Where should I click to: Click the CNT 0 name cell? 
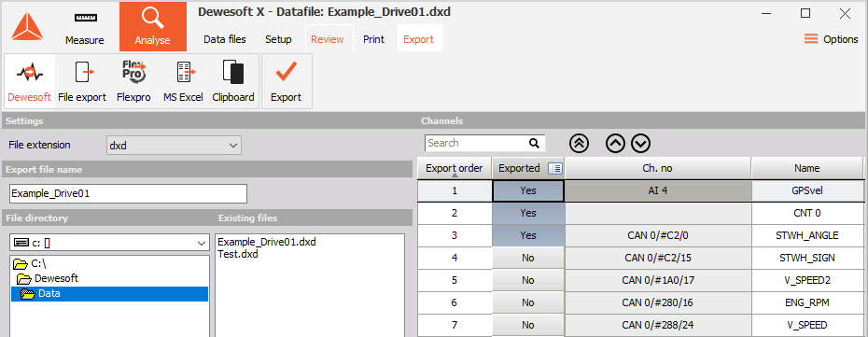[807, 213]
